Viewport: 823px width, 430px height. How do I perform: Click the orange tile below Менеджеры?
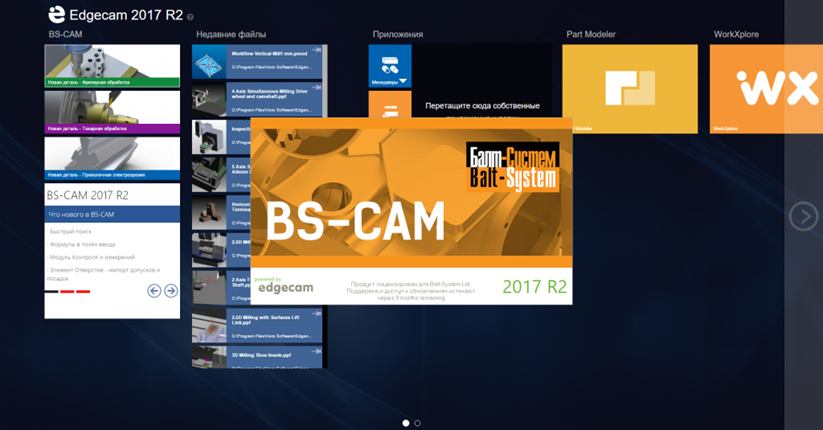pos(390,104)
